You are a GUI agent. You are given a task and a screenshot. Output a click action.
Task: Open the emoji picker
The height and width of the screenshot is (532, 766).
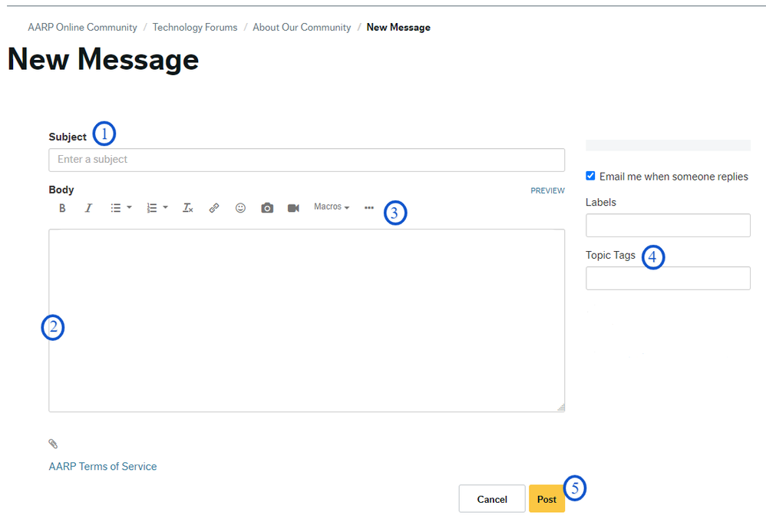pyautogui.click(x=240, y=208)
